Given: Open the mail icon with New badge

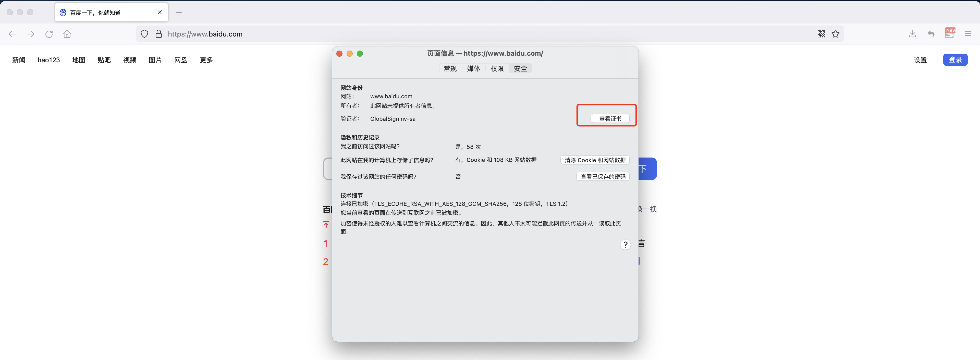Looking at the screenshot, I should [x=950, y=33].
